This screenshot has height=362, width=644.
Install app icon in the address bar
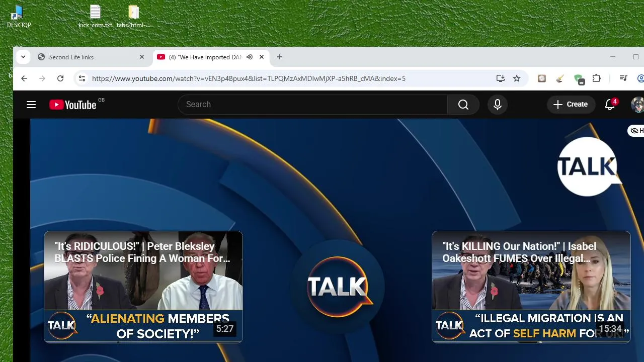(x=500, y=78)
